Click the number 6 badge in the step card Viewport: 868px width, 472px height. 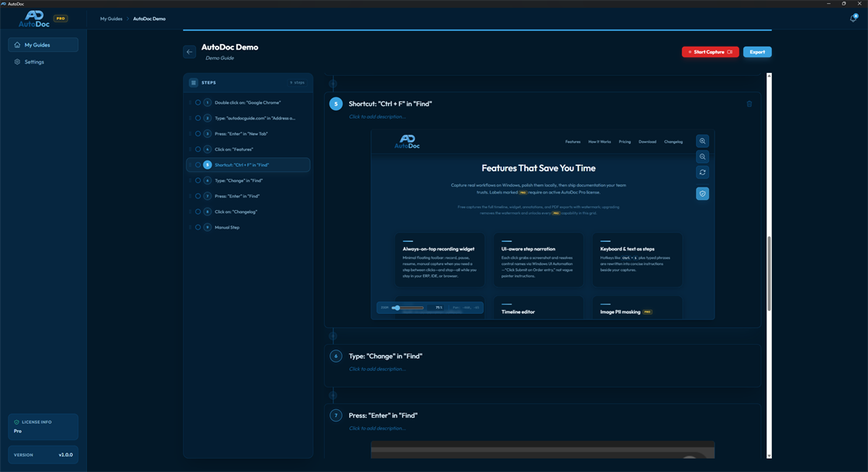[336, 357]
